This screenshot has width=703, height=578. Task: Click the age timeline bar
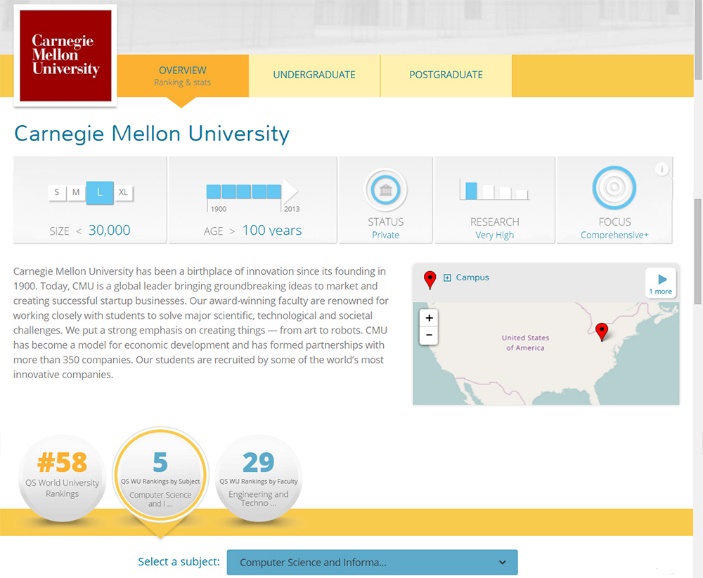(x=252, y=191)
